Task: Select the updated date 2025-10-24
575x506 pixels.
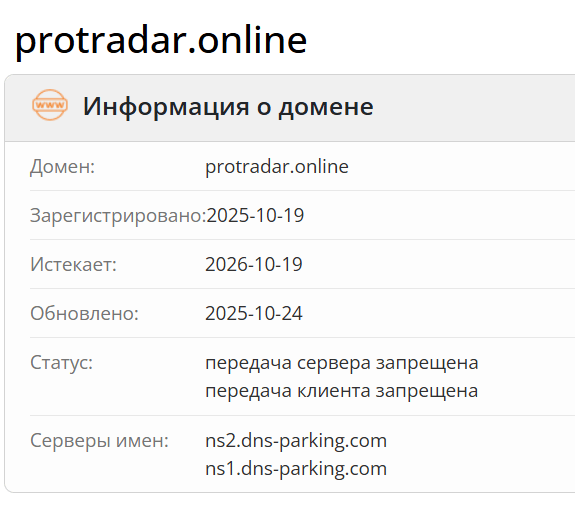Action: (x=254, y=314)
